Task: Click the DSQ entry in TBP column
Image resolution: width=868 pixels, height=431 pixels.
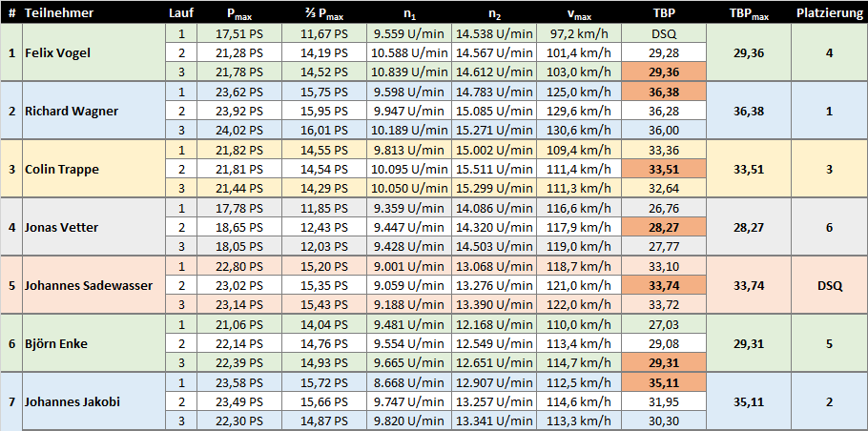Action: (664, 33)
